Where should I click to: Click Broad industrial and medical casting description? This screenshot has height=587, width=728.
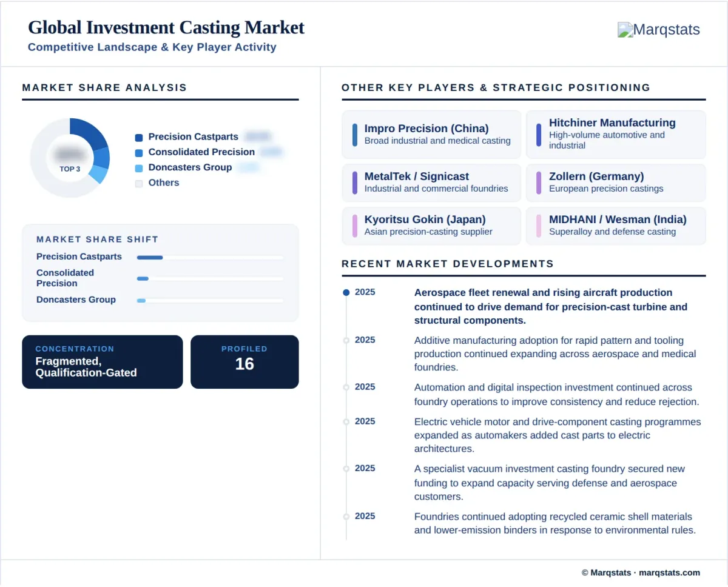437,141
